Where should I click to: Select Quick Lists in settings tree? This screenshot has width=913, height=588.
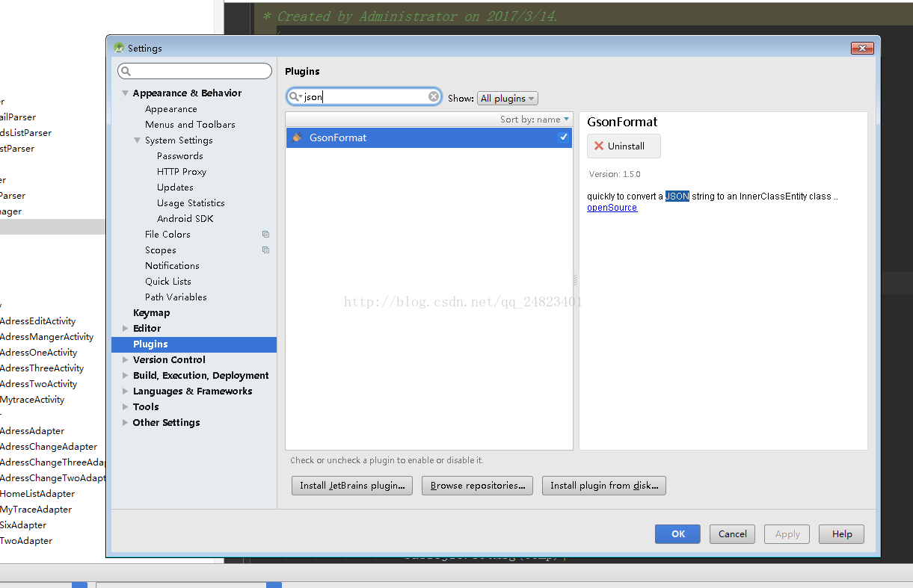click(x=168, y=282)
